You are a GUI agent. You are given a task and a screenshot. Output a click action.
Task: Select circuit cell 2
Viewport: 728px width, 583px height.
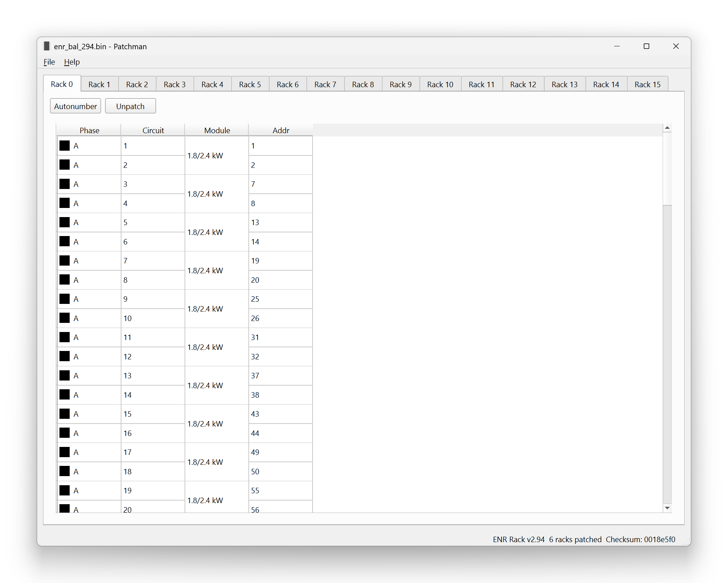pos(153,165)
